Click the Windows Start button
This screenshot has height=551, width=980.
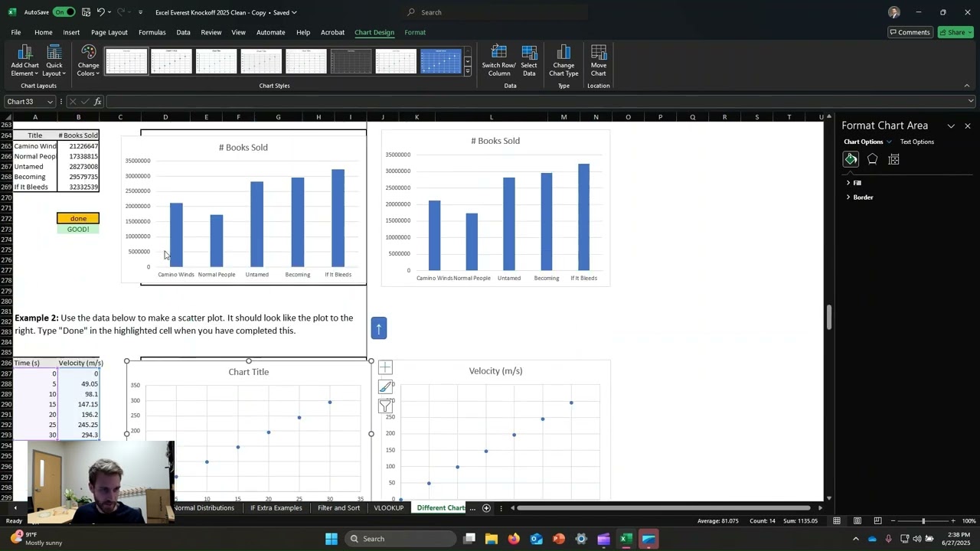332,539
